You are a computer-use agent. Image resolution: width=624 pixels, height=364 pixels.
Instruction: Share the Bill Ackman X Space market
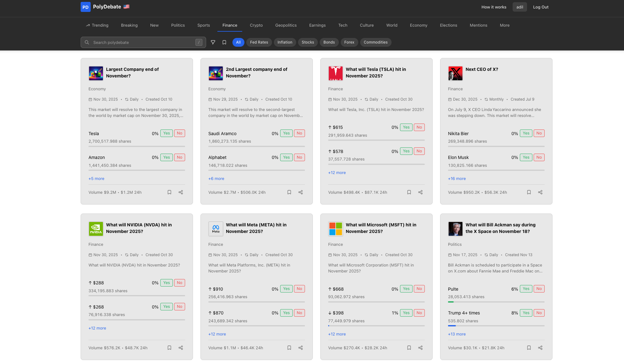pos(540,348)
